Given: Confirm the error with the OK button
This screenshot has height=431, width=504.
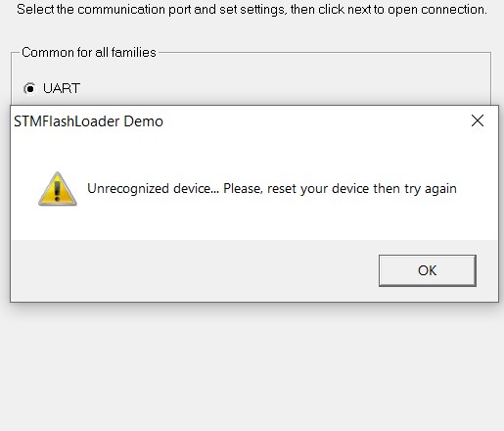Looking at the screenshot, I should pos(428,270).
